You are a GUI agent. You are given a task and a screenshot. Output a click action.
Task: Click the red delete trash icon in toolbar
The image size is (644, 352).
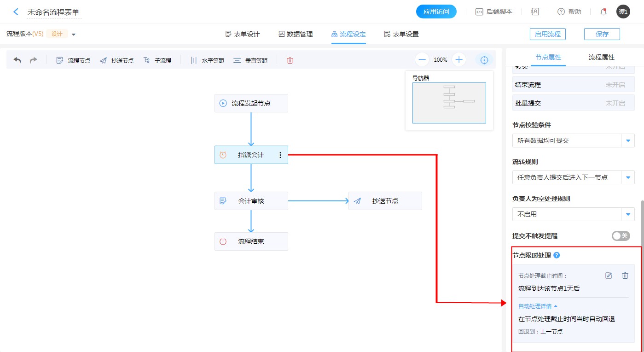tap(290, 60)
